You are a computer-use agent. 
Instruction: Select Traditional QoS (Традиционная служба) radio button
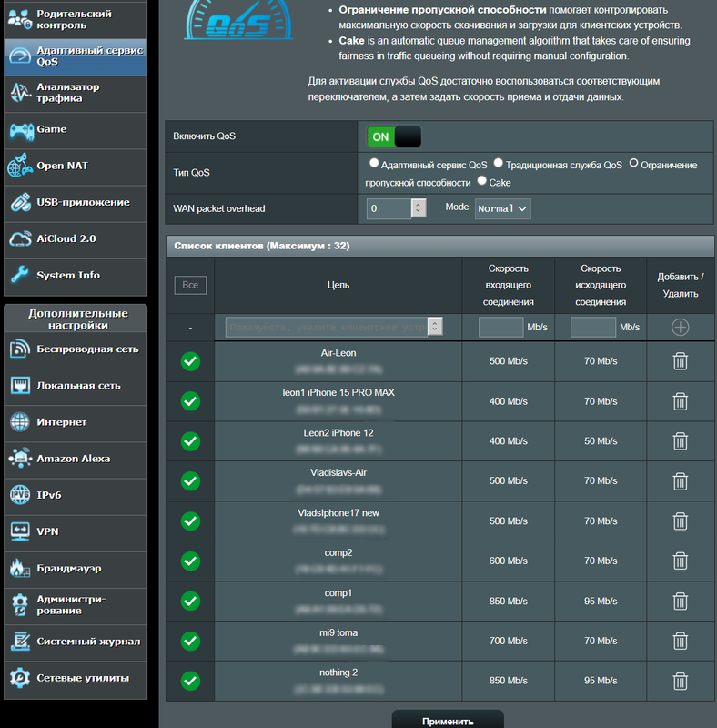click(x=499, y=163)
